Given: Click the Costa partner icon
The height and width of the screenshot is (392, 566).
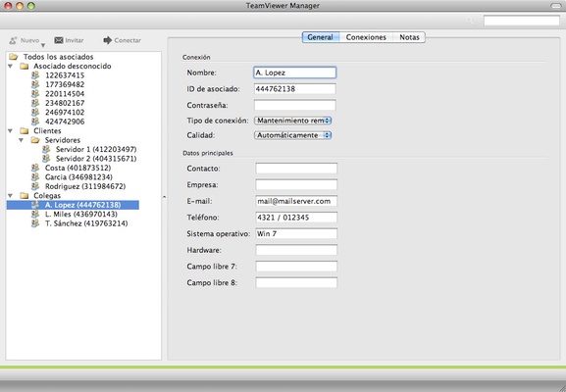Looking at the screenshot, I should (35, 168).
